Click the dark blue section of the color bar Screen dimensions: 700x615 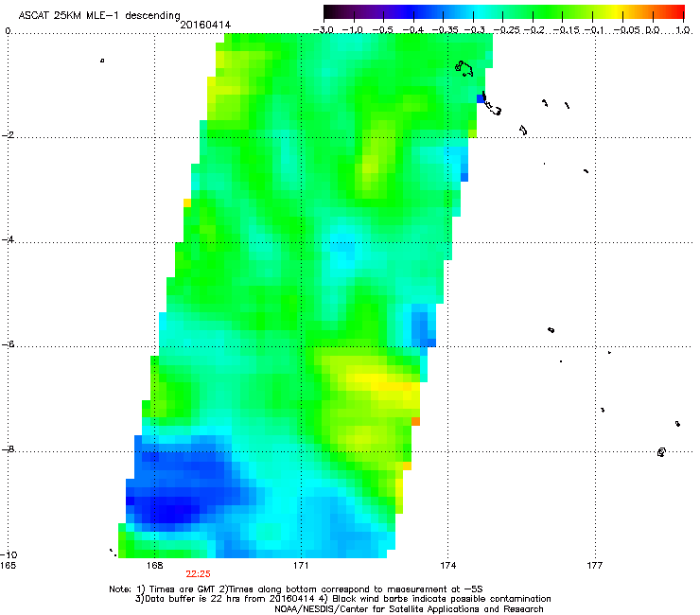[411, 11]
